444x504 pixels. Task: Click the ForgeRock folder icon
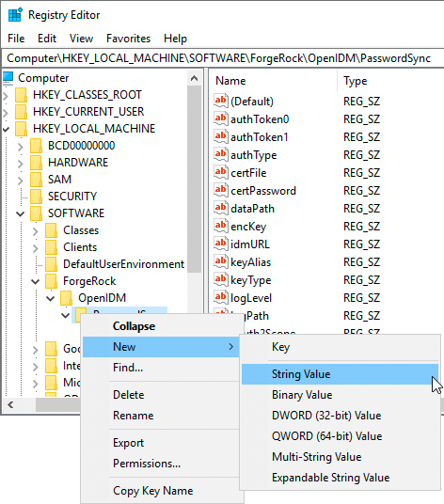coord(51,281)
